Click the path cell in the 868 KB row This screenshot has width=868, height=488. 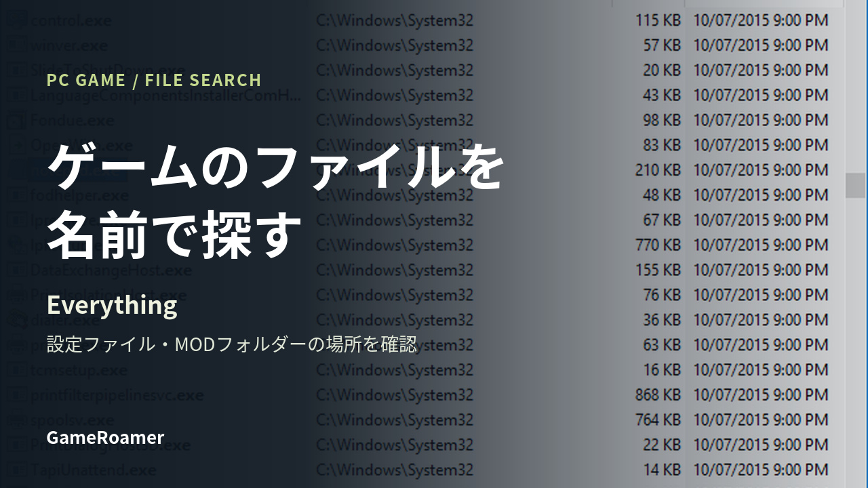395,395
